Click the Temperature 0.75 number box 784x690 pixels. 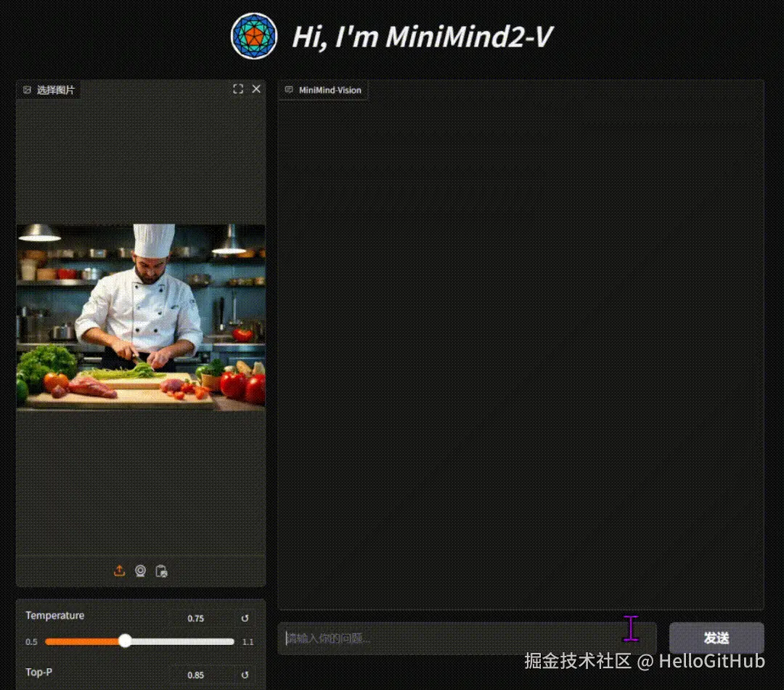click(x=203, y=618)
